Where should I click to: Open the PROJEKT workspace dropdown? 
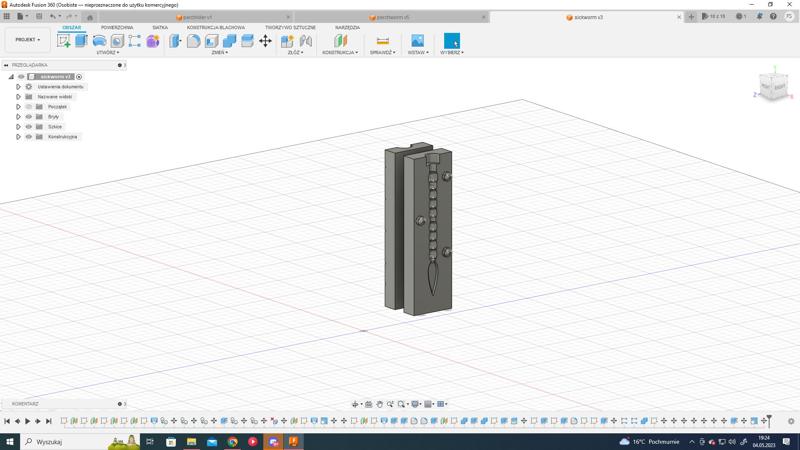coord(27,40)
